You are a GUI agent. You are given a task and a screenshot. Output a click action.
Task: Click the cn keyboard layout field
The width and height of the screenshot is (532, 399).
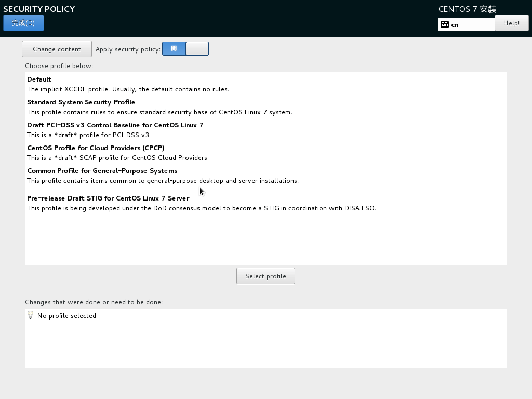pyautogui.click(x=470, y=24)
